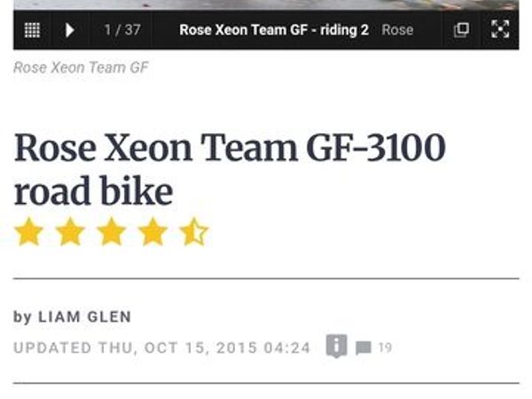Open the gallery thumbnail grid view

coord(32,30)
